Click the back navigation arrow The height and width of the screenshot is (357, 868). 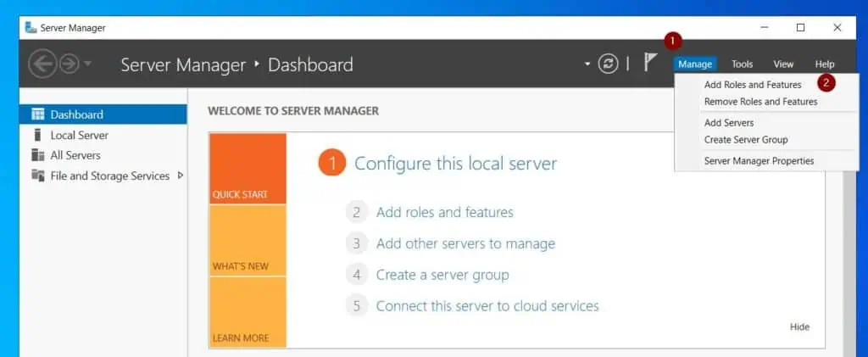coord(42,64)
